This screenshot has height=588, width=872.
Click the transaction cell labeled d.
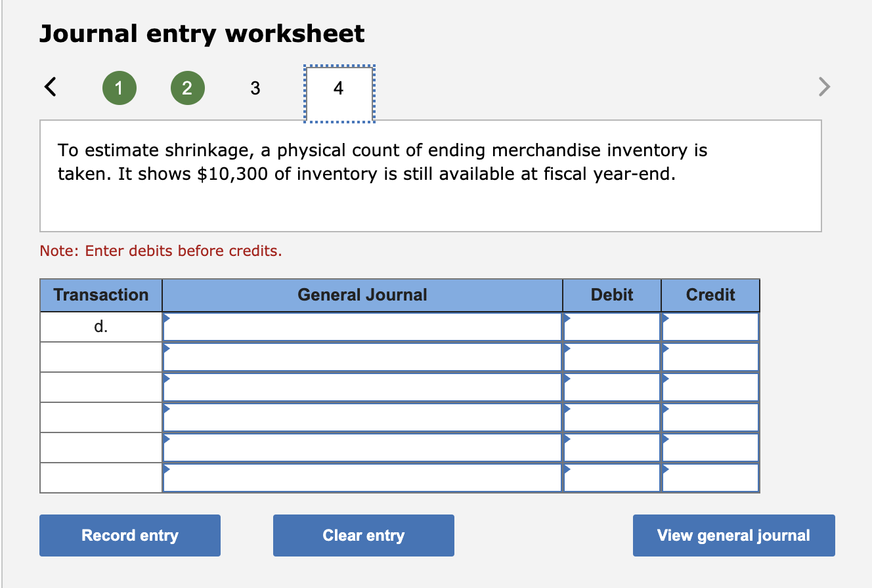pyautogui.click(x=100, y=326)
